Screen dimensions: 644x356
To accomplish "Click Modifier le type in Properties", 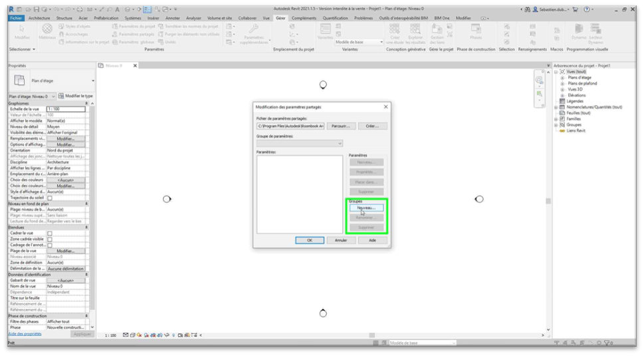I will pos(75,96).
